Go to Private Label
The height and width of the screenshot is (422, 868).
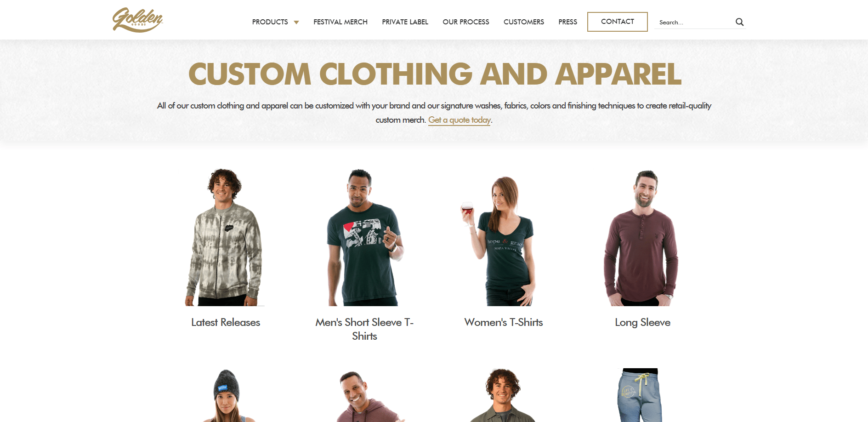point(405,22)
